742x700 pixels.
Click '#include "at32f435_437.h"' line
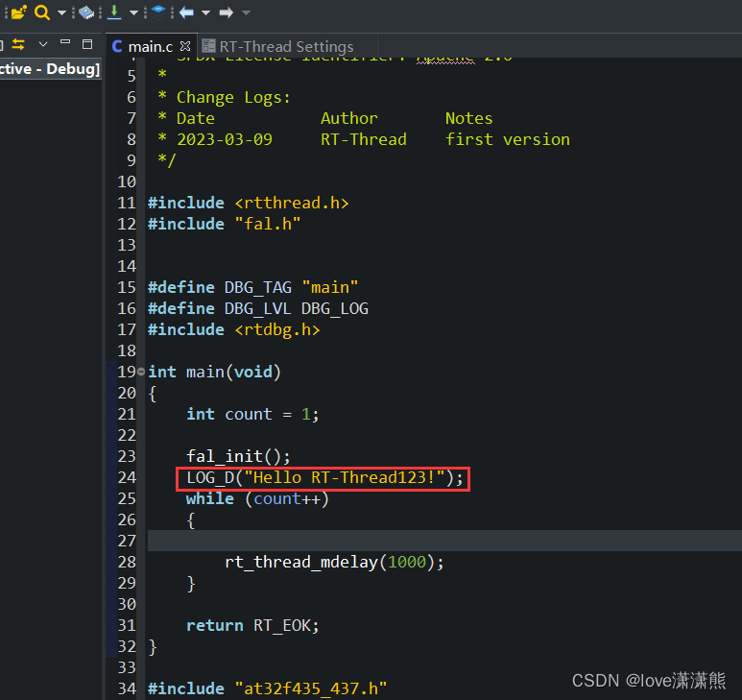[268, 688]
